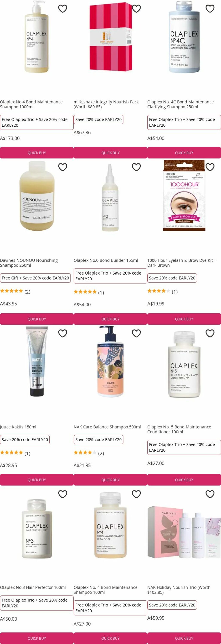Heart the 1000 Hour Lash & Brow Dye

[x=210, y=167]
